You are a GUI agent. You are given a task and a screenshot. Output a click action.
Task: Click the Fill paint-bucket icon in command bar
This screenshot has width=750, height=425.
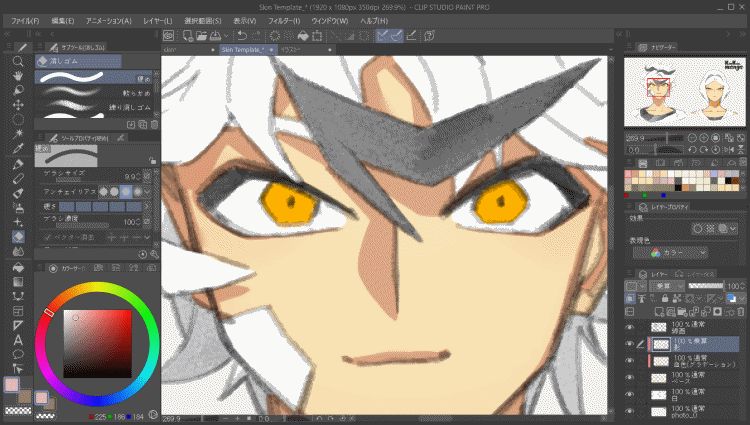point(303,36)
